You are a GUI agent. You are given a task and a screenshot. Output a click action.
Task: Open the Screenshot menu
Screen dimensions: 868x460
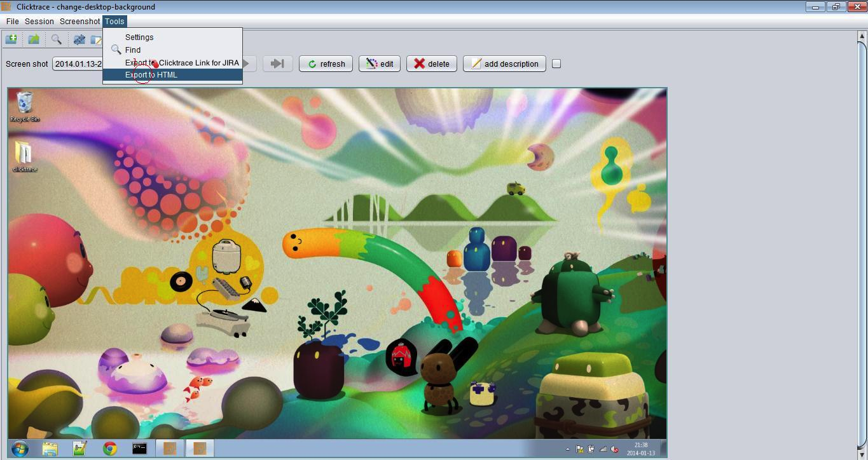click(x=80, y=21)
